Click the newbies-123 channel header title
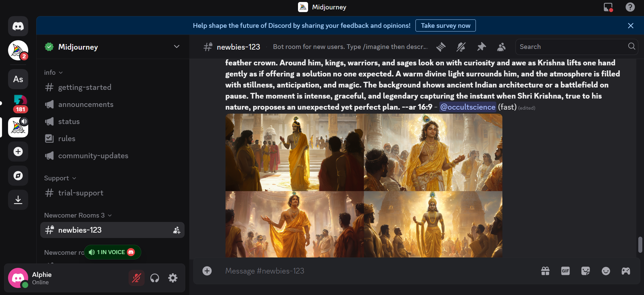The image size is (644, 295). pyautogui.click(x=238, y=47)
